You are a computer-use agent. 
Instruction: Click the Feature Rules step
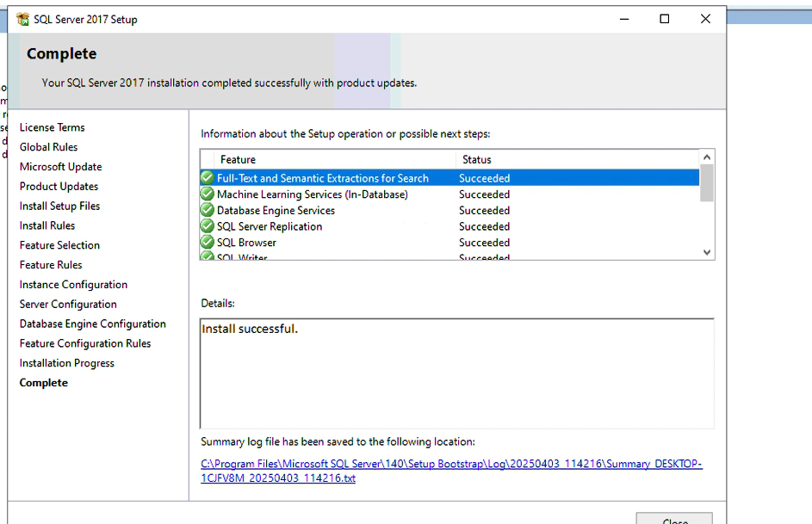pyautogui.click(x=51, y=265)
